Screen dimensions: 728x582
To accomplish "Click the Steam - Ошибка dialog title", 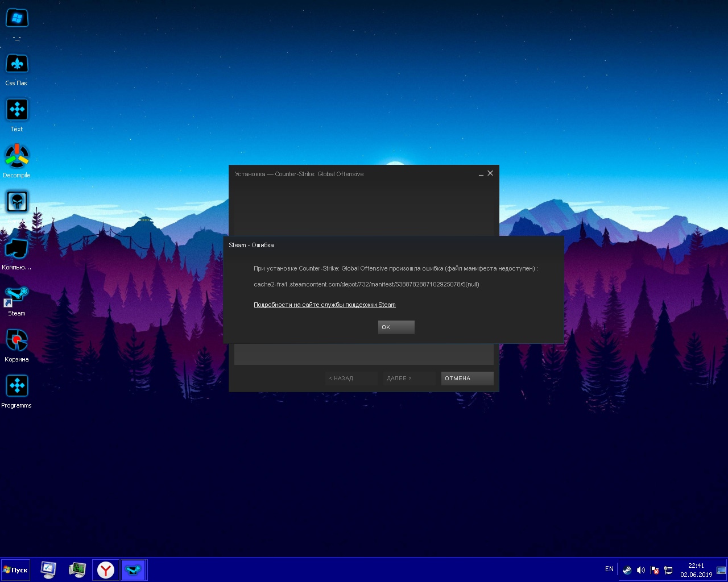I will tap(251, 245).
